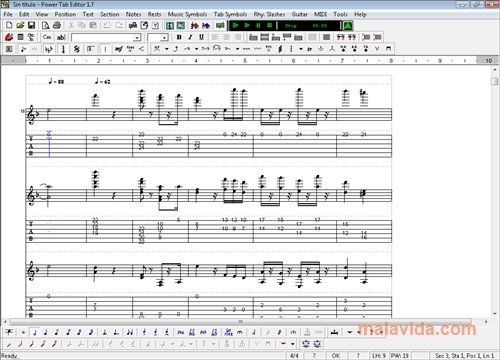Click the 'OK' status bar entry
This screenshot has width=500, height=360.
(336, 356)
